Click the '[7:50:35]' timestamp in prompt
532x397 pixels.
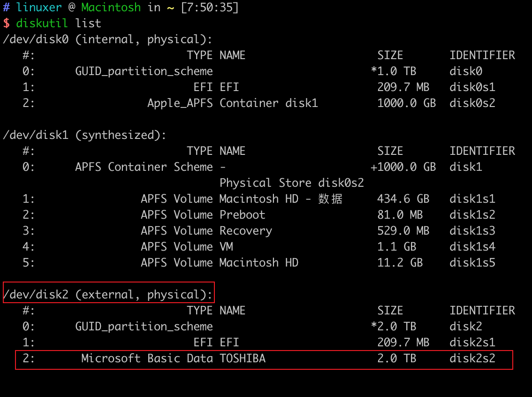210,8
